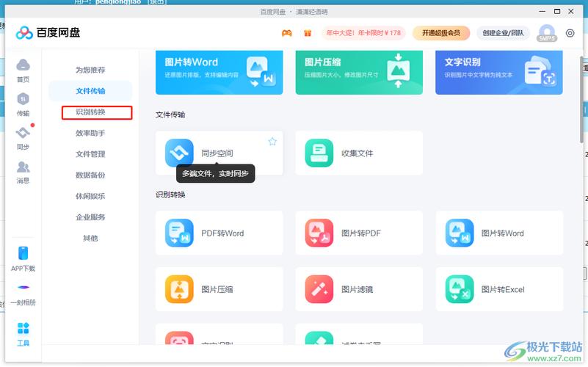Click the 创建企业/团队 button
The image size is (588, 367).
(503, 33)
